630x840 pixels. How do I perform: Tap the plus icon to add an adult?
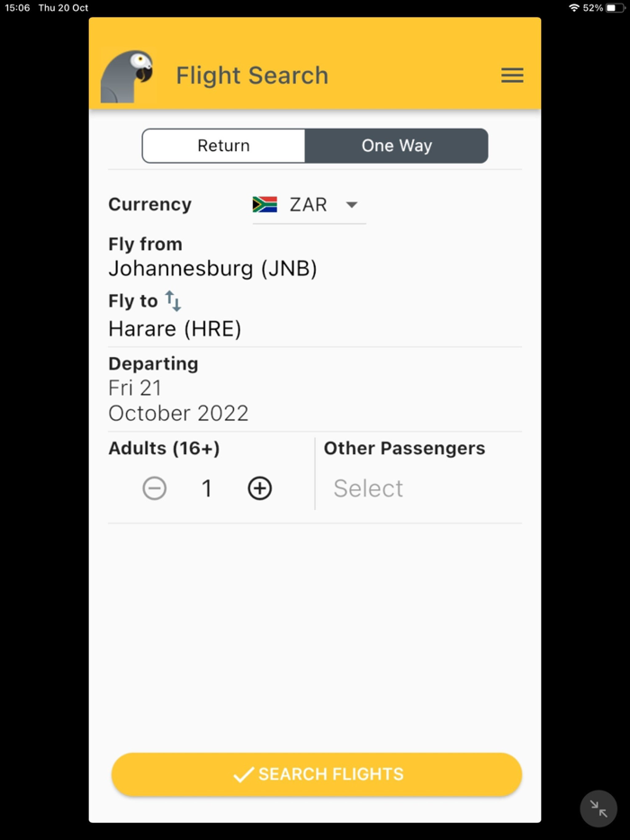(x=259, y=488)
